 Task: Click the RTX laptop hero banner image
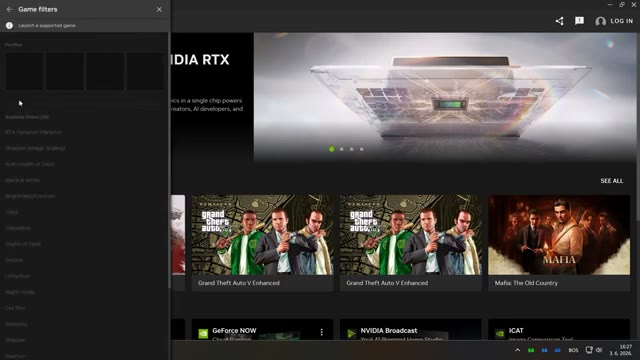click(445, 97)
